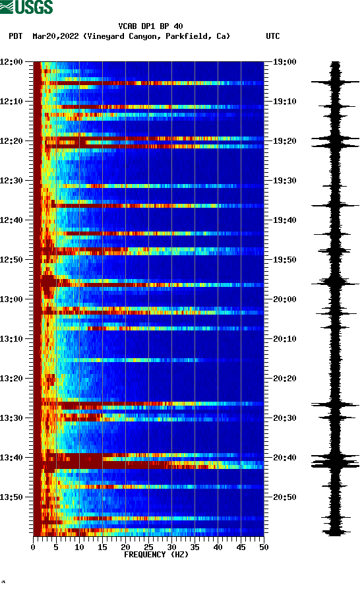Click the 13:20 PDT time label
The image size is (364, 589).
pos(11,379)
